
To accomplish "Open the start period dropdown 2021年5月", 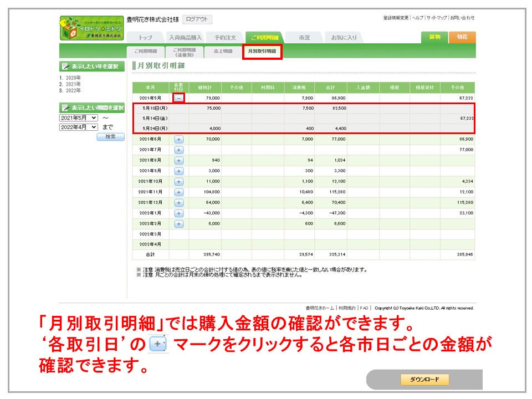I will click(78, 118).
